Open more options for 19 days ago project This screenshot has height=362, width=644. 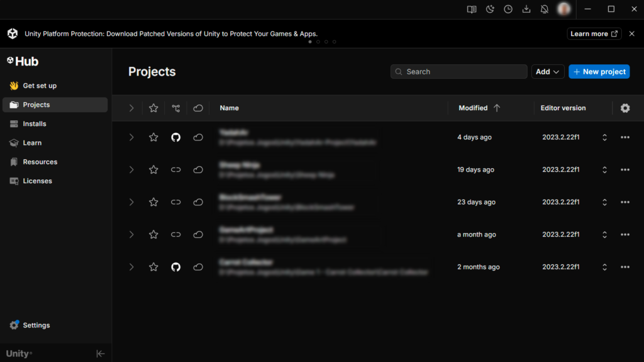pos(625,169)
